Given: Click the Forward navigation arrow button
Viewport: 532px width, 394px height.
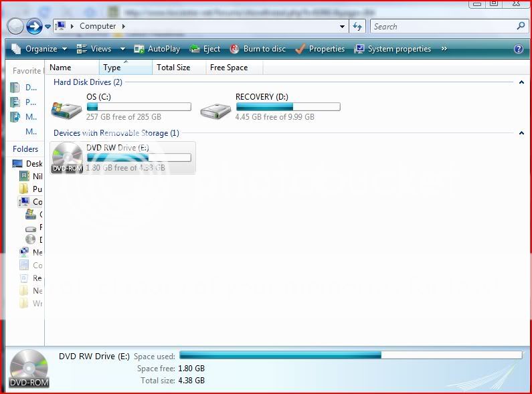Looking at the screenshot, I should [34, 27].
